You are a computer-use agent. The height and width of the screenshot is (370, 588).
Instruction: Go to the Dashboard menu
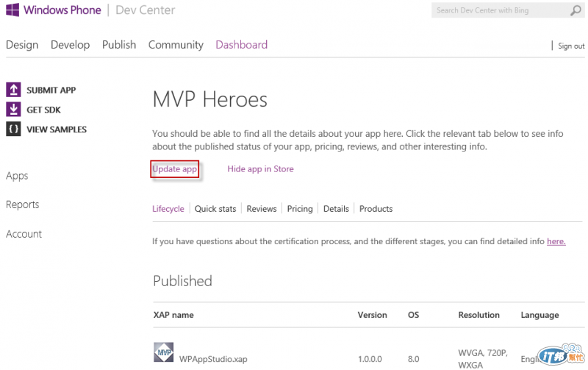[242, 45]
